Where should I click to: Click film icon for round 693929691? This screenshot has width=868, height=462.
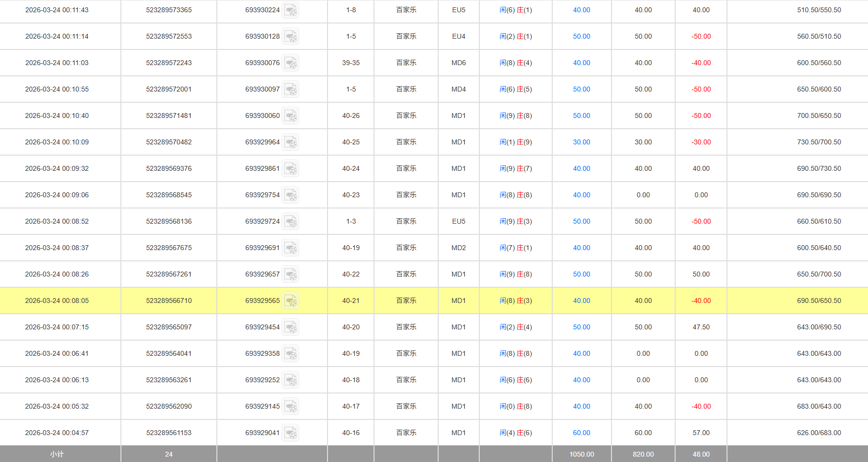[x=290, y=248]
